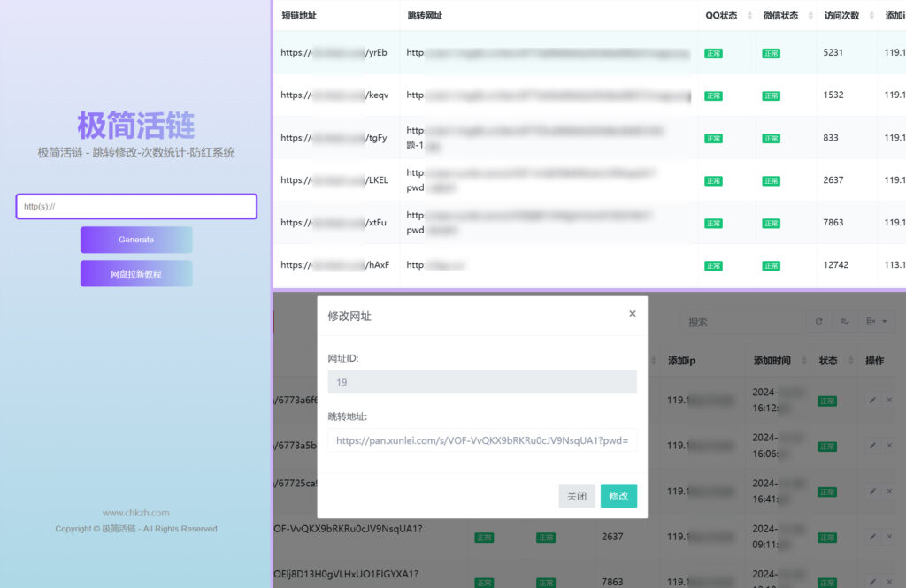906x588 pixels.
Task: Click the export icon next to refresh
Action: point(843,321)
